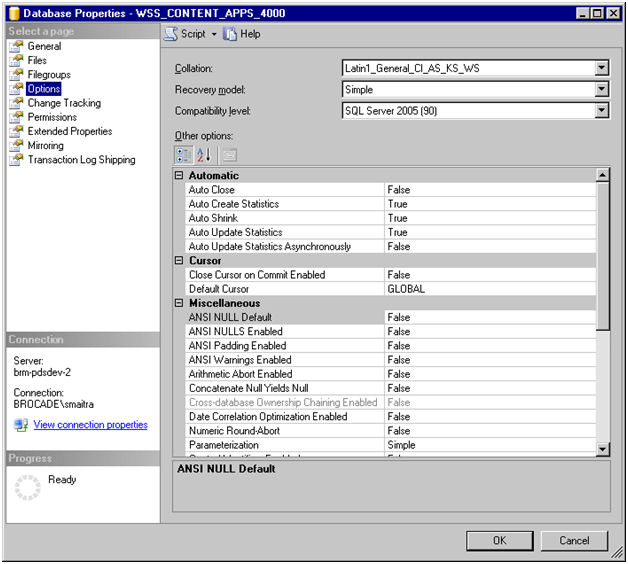Open the Permissions page

point(52,117)
